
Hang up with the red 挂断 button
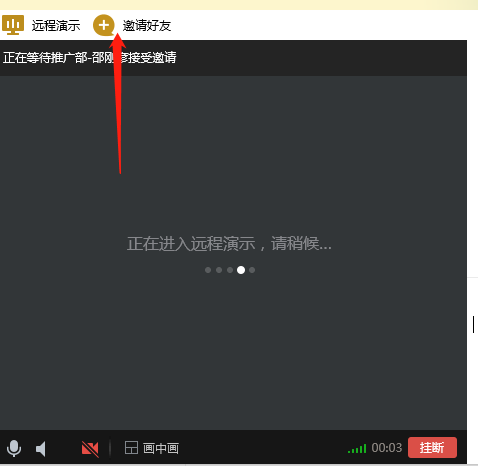click(432, 448)
